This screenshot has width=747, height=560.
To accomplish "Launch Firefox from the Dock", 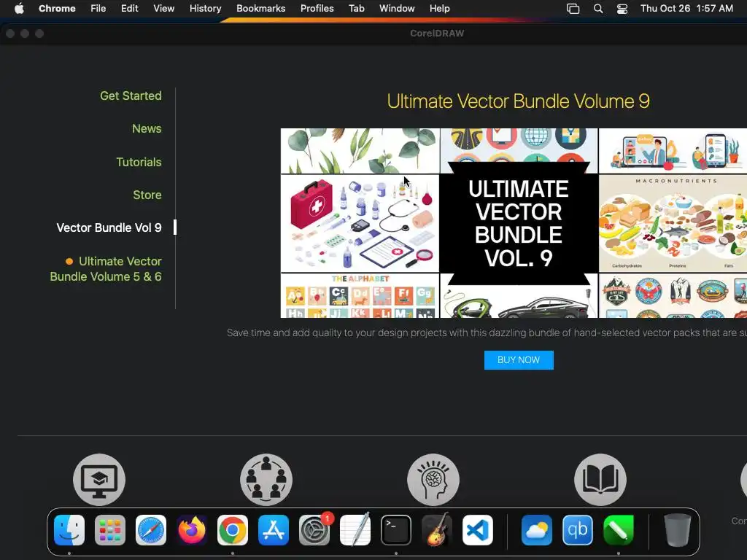I will tap(192, 530).
